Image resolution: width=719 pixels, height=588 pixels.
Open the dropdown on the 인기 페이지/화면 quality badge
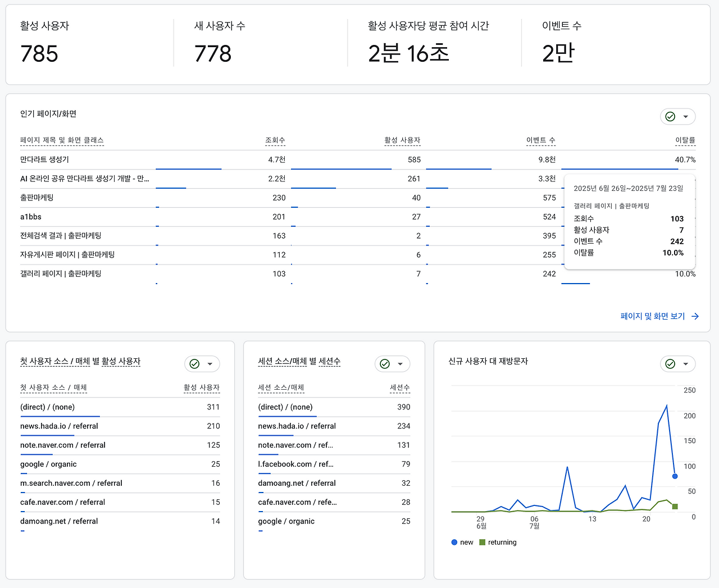pyautogui.click(x=685, y=116)
